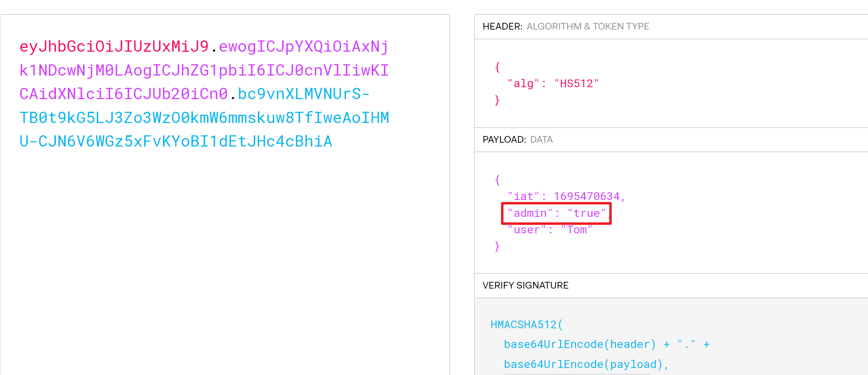Click the "alg": "HS512" header line
The width and height of the screenshot is (868, 375).
pyautogui.click(x=553, y=84)
